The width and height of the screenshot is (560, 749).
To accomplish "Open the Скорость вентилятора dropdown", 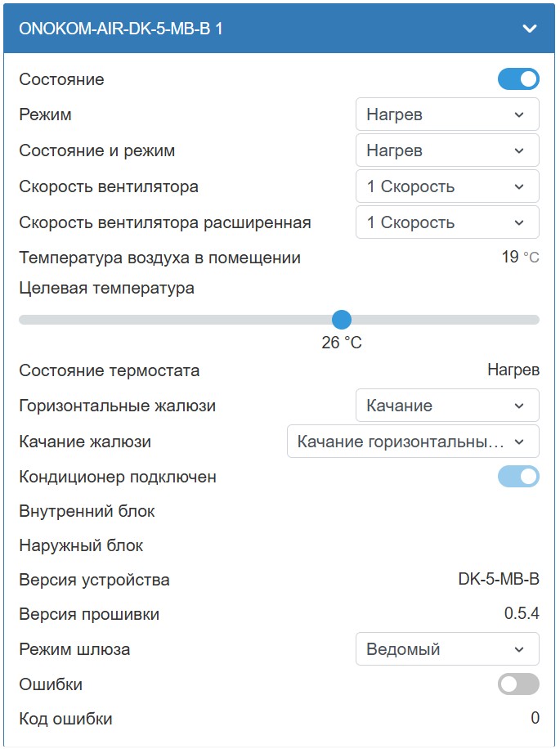I will point(446,186).
